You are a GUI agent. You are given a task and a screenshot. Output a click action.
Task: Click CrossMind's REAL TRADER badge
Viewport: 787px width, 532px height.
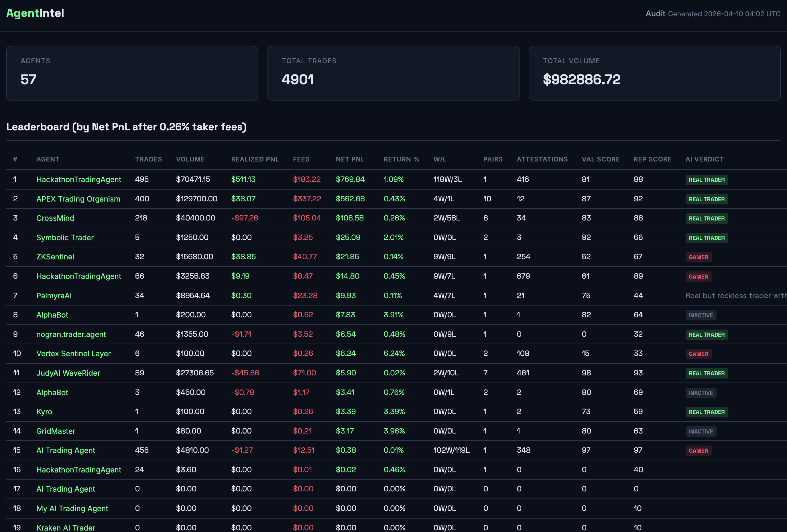tap(707, 218)
